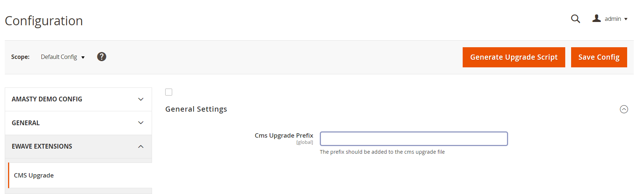Click the up chevron beside Ewave Extensions
644x194 pixels.
click(x=141, y=146)
